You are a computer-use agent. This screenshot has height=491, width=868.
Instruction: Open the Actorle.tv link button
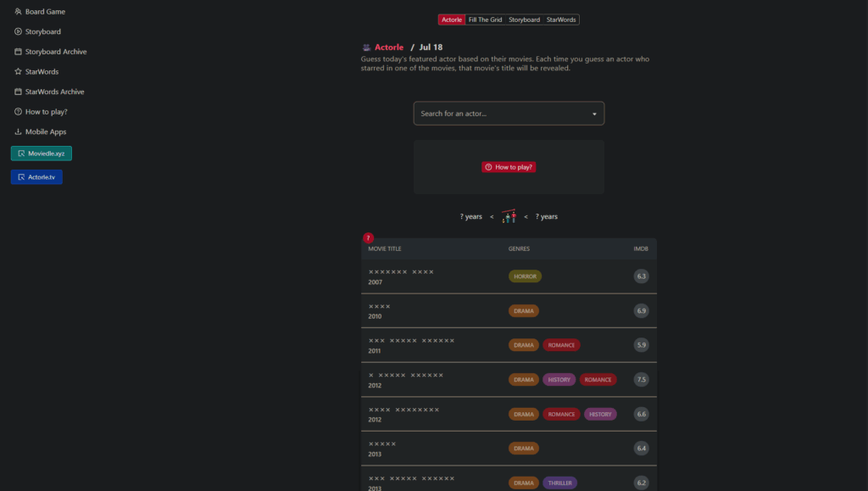coord(36,177)
